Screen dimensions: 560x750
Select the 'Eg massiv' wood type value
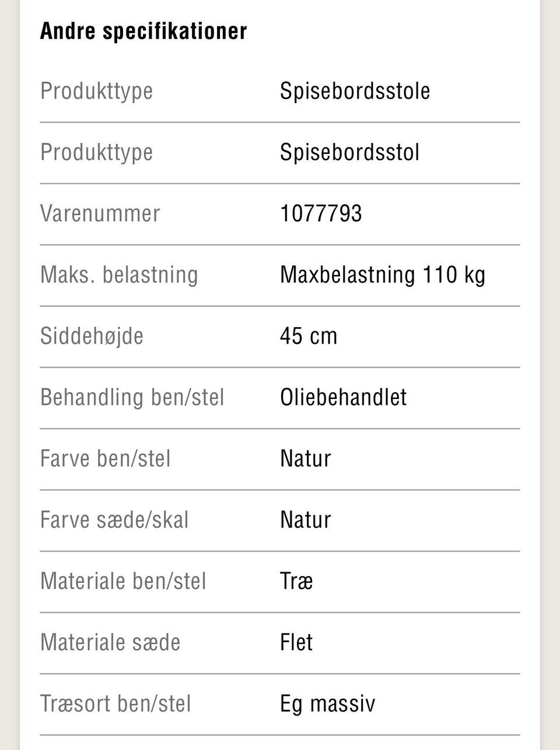(327, 704)
